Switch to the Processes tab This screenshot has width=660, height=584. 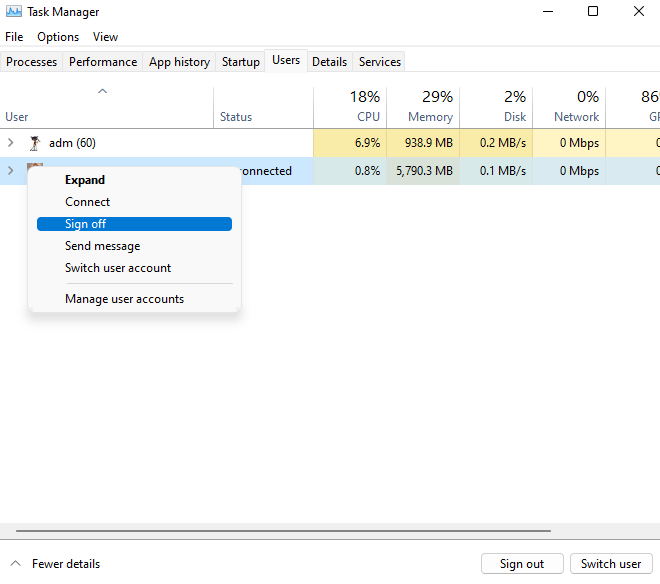point(32,62)
